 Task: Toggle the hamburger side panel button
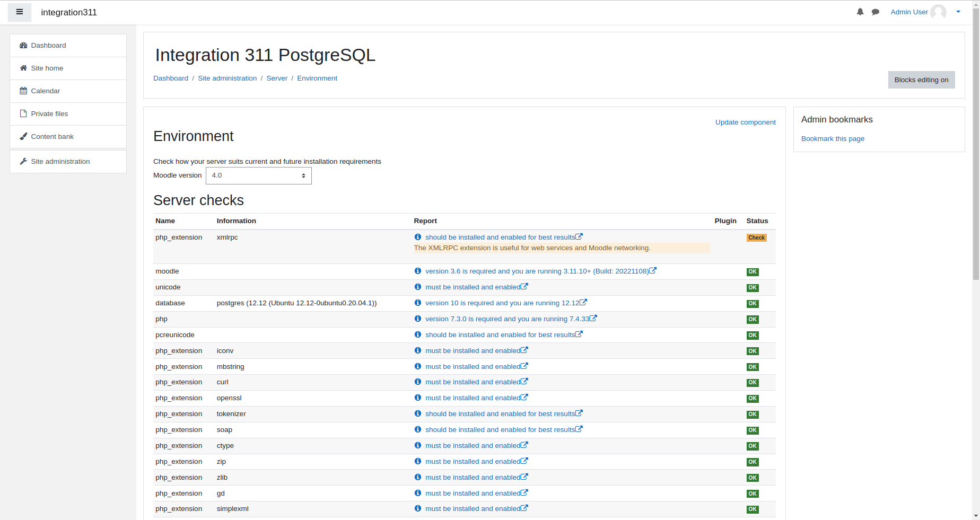(20, 12)
